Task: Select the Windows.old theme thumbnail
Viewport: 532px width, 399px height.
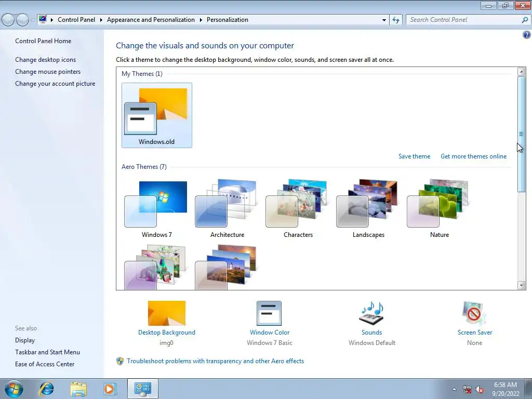Action: coord(156,115)
